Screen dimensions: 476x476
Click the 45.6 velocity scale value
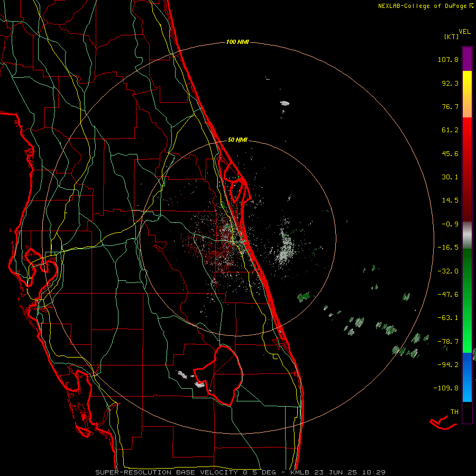pos(450,153)
